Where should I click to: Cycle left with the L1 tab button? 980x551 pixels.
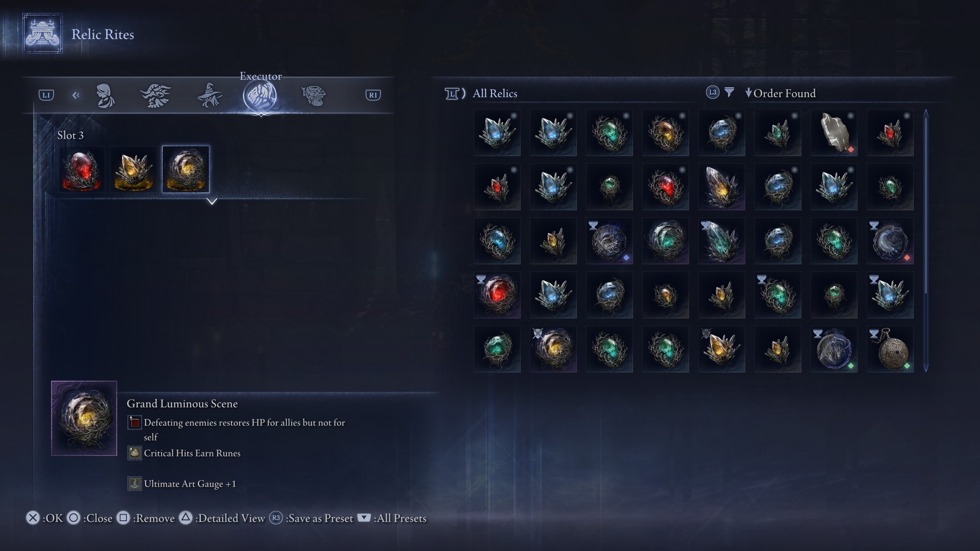pyautogui.click(x=46, y=95)
